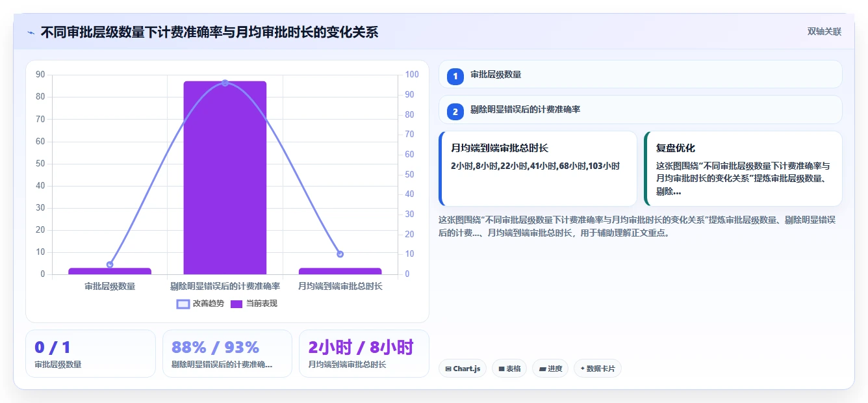Click the 双轴关联 label in the header
Viewport: 868px width, 403px height.
(x=824, y=32)
